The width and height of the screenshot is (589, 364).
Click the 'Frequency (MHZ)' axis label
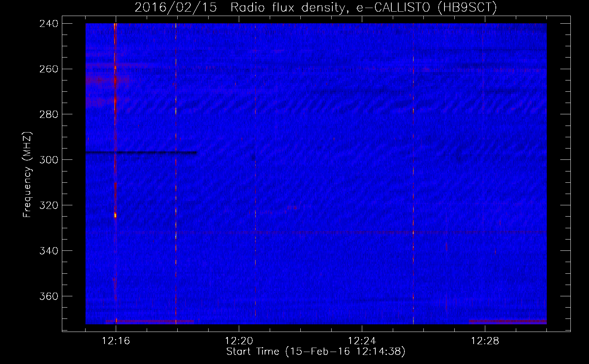click(27, 174)
